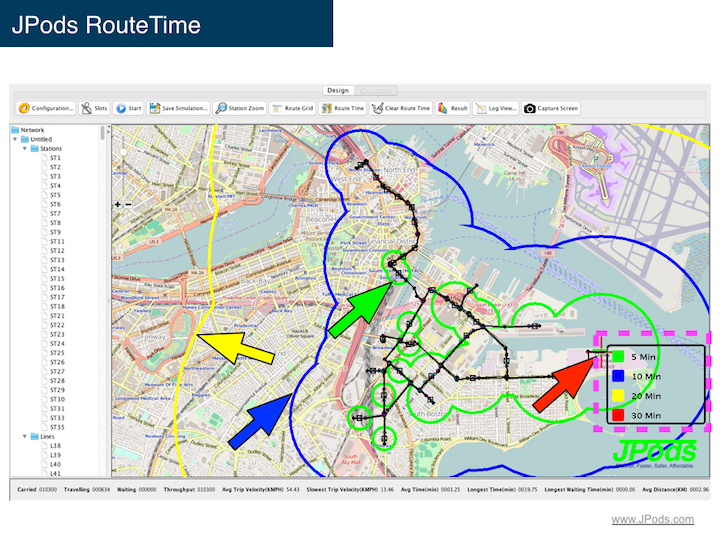This screenshot has width=720, height=540.
Task: Open the Log View
Action: coord(497,108)
